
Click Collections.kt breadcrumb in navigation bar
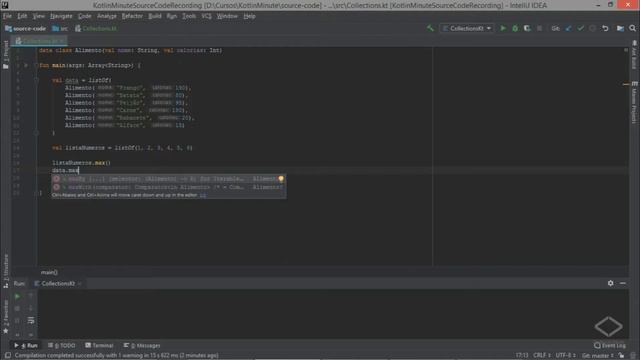tap(96, 29)
